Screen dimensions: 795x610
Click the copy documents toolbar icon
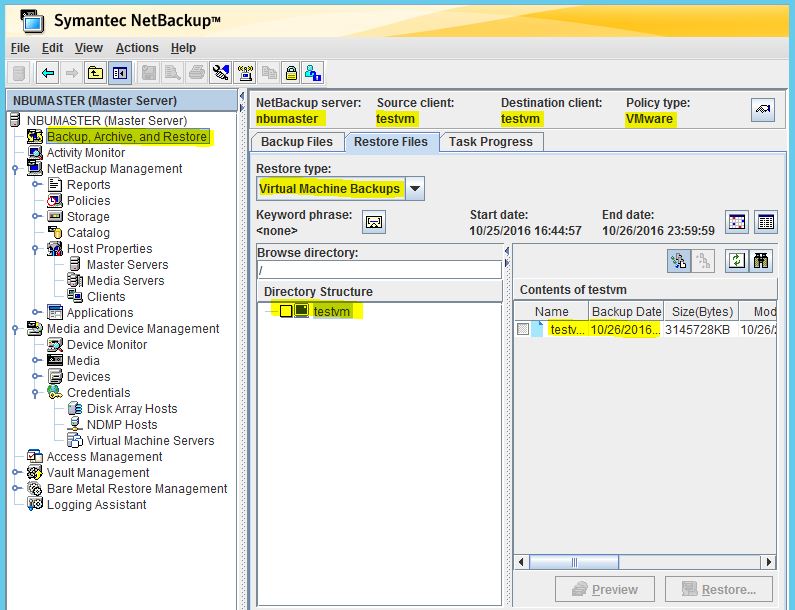[x=269, y=74]
